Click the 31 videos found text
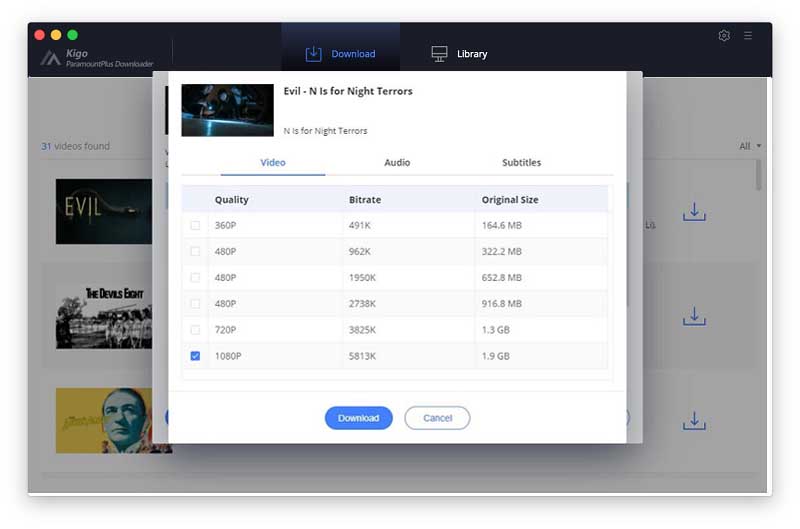The width and height of the screenshot is (800, 529). pos(76,146)
